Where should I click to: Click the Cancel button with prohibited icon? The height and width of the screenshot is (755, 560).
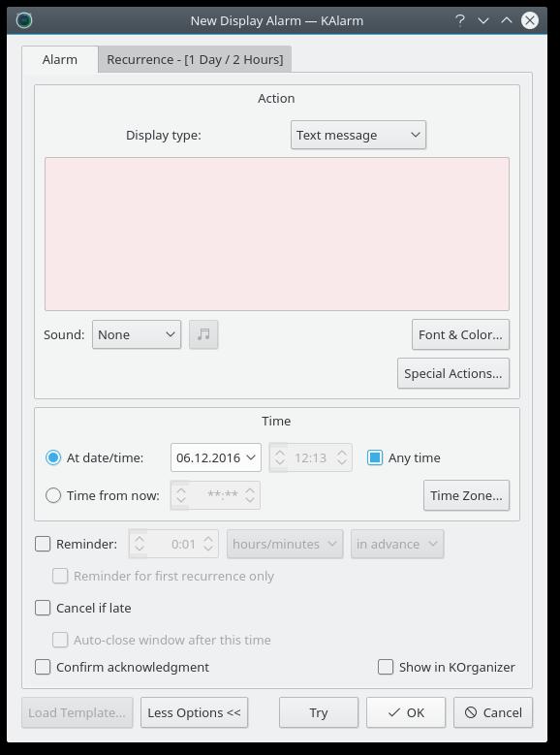492,712
